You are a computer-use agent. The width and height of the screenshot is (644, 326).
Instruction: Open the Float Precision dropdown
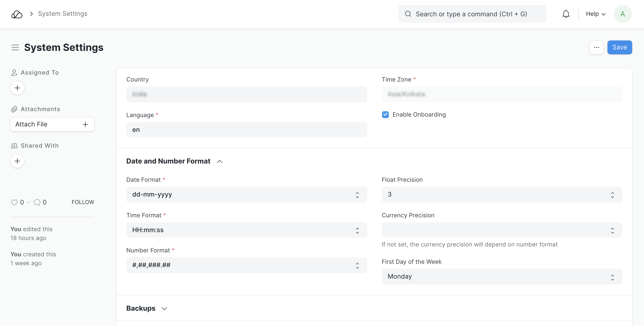(x=501, y=194)
